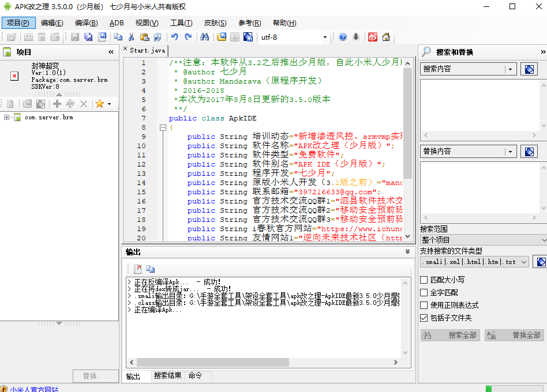547x392 pixels.
Task: Click the rename text-cursor icon in project toolbar
Action: click(x=70, y=104)
